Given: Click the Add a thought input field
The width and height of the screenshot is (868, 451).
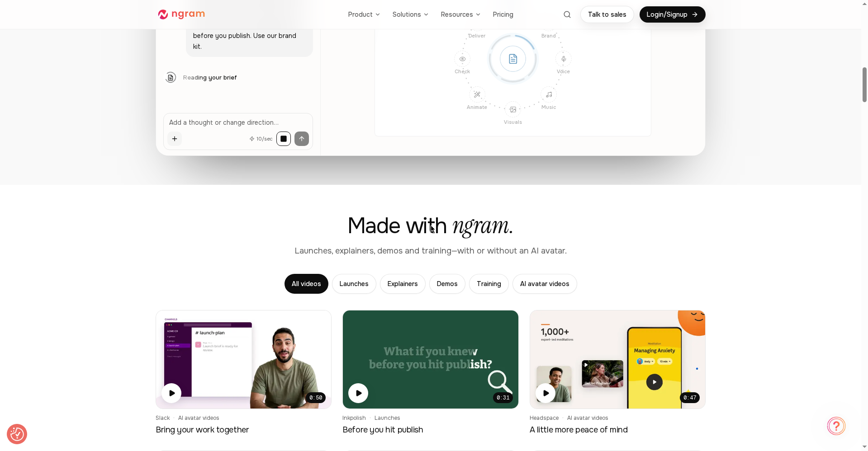Looking at the screenshot, I should [x=238, y=122].
